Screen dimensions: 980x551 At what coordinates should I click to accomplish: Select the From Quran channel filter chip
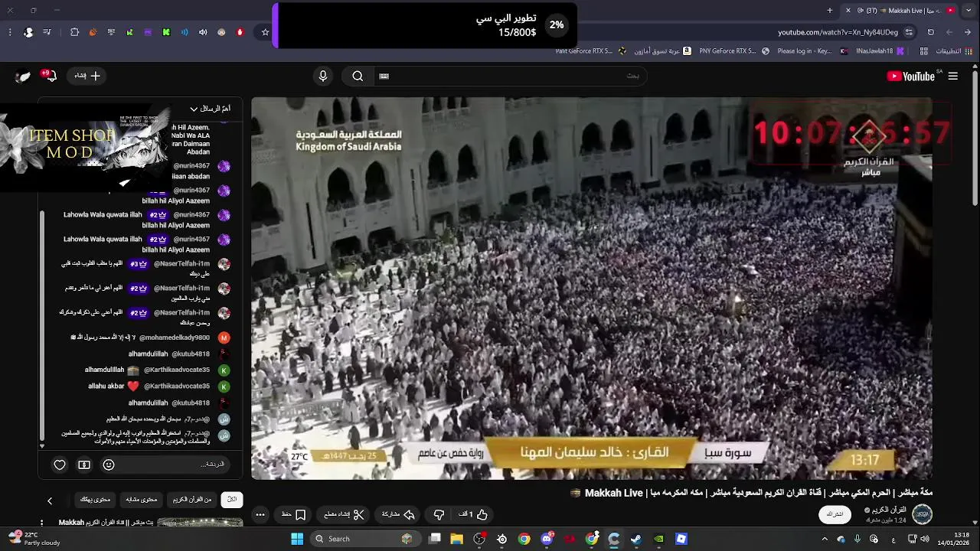pos(192,500)
